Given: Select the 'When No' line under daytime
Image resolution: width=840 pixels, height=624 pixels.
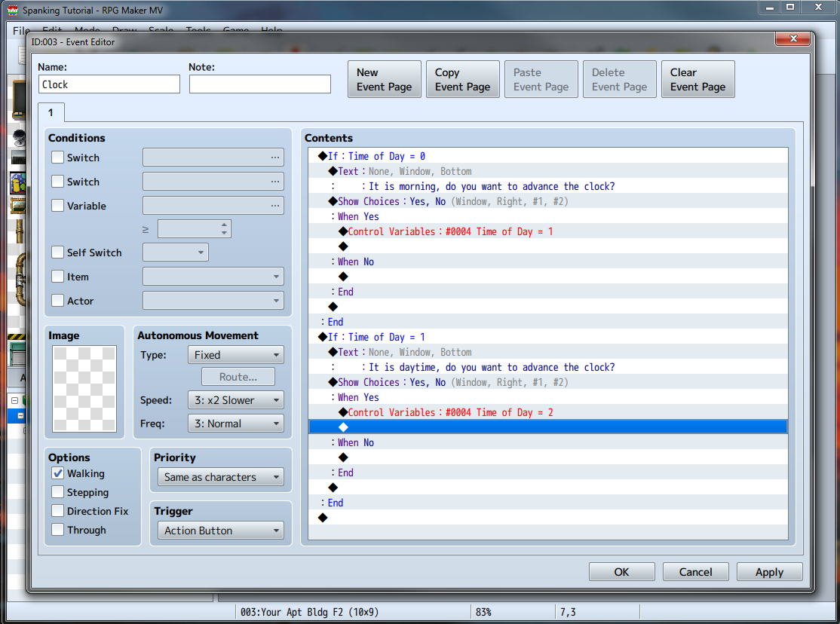Looking at the screenshot, I should pos(548,442).
